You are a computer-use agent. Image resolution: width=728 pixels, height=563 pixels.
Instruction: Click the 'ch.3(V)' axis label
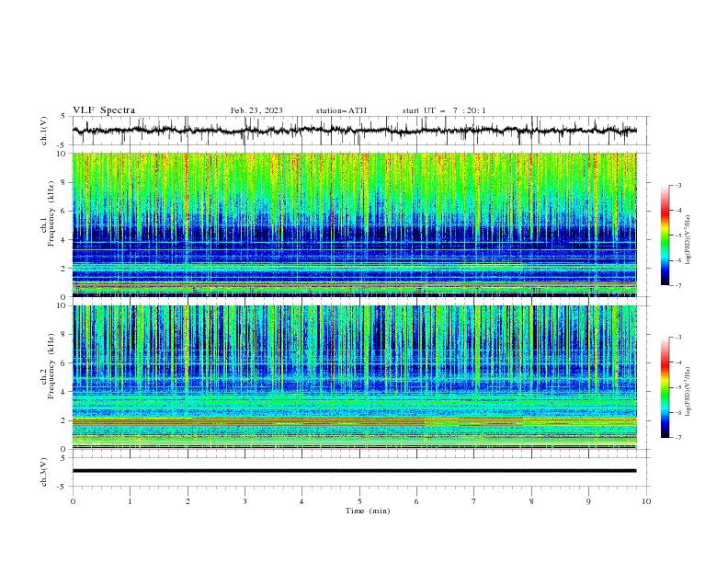[x=44, y=472]
